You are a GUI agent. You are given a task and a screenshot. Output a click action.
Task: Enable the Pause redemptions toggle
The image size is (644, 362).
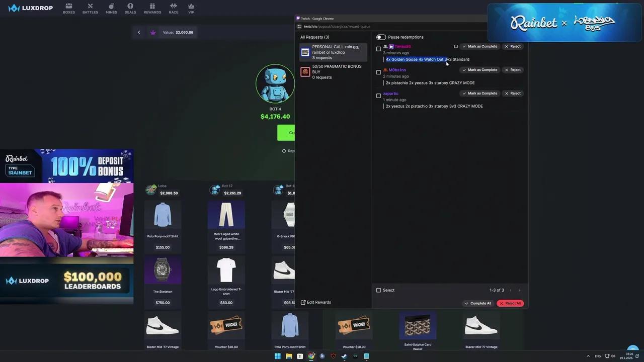[381, 37]
